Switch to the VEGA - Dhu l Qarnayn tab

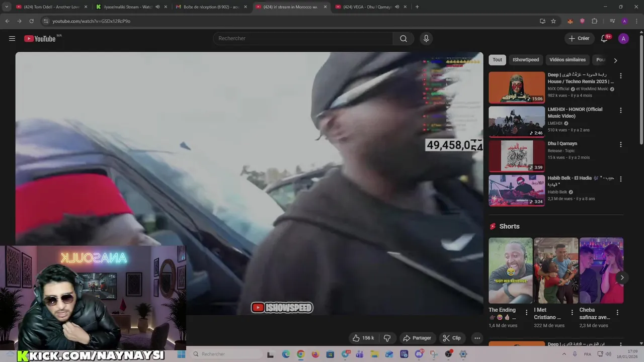click(371, 7)
